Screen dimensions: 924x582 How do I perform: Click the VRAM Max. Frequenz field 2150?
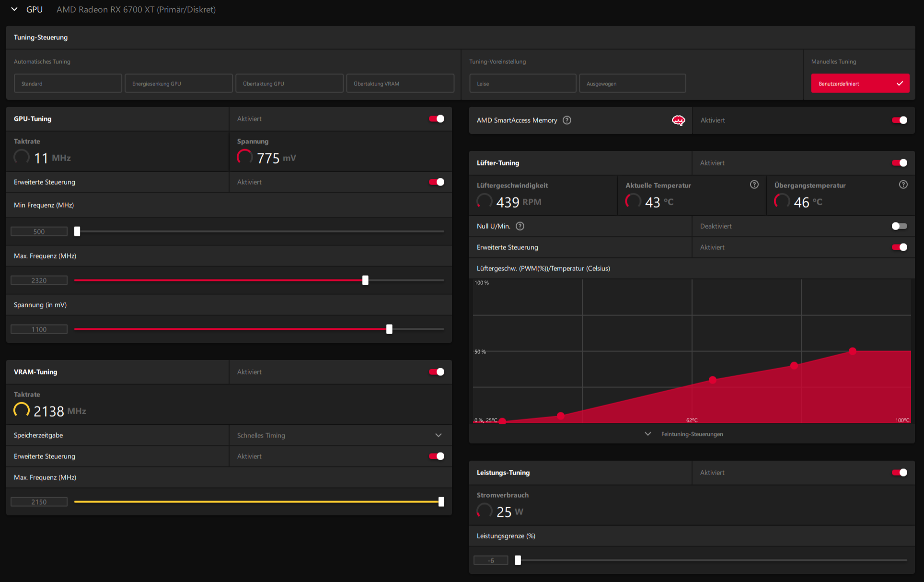coord(39,502)
